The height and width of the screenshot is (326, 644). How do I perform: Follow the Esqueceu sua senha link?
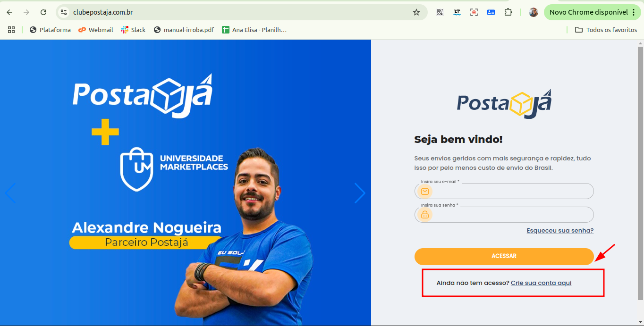pyautogui.click(x=560, y=231)
